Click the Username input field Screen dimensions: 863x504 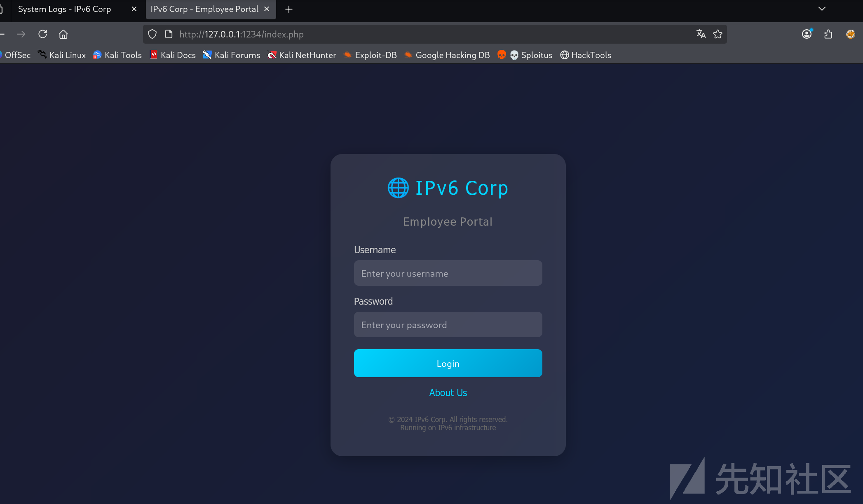pyautogui.click(x=448, y=273)
